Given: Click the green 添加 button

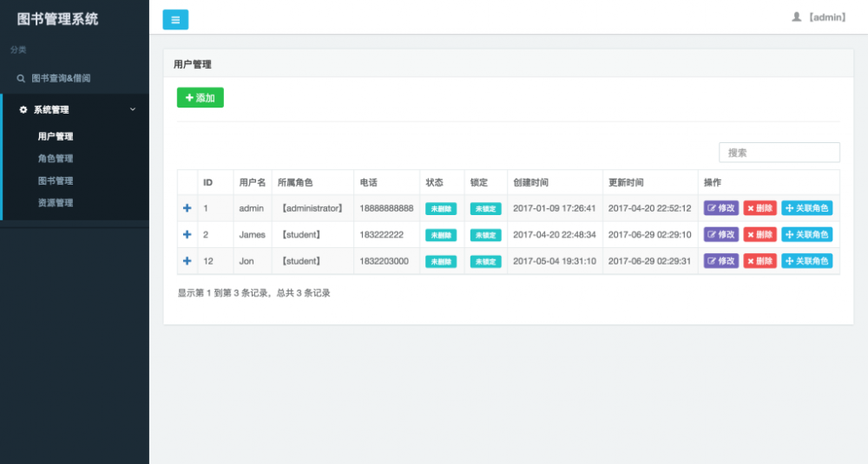Looking at the screenshot, I should click(x=200, y=97).
